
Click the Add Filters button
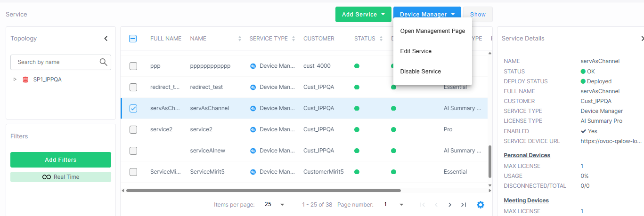[x=61, y=160]
